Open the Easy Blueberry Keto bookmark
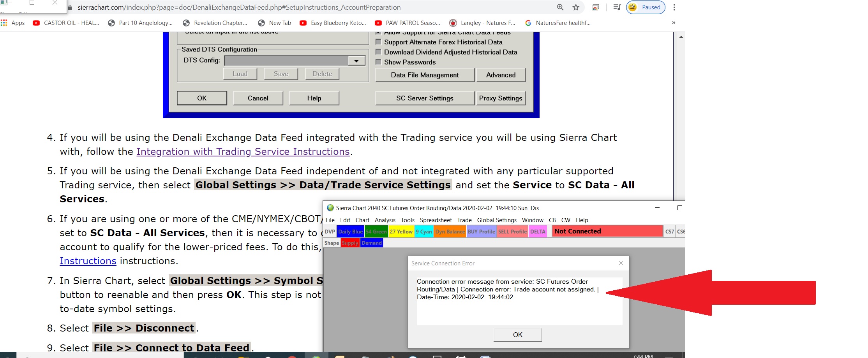This screenshot has width=868, height=358. (x=333, y=23)
